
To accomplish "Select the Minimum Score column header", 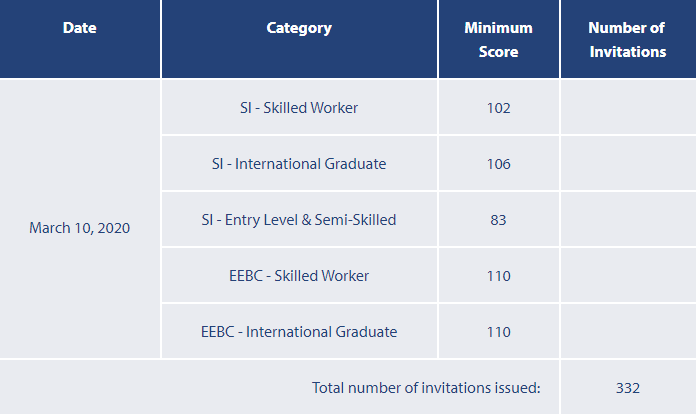I will click(498, 40).
